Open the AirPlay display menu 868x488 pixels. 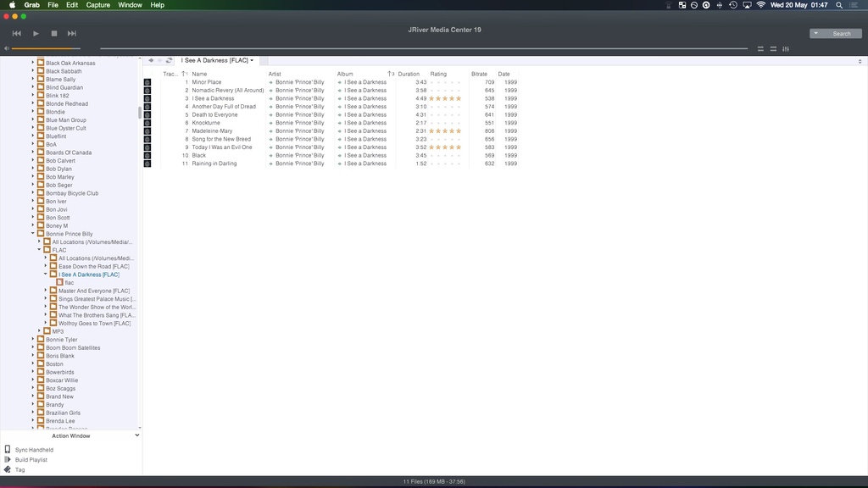coord(747,5)
